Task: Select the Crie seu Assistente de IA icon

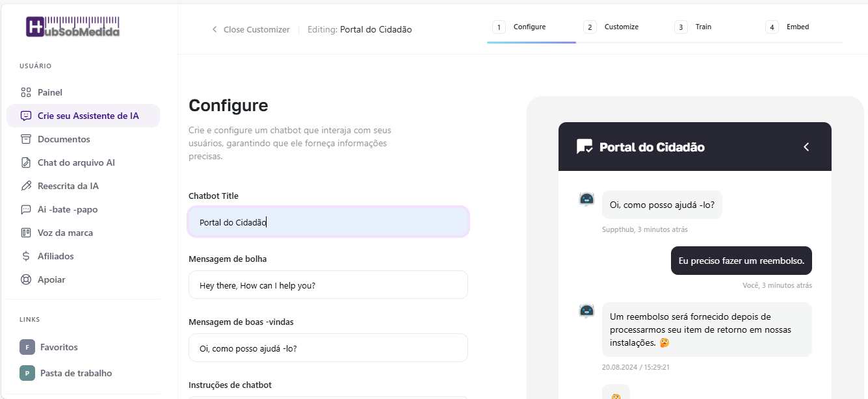Action: (x=26, y=115)
